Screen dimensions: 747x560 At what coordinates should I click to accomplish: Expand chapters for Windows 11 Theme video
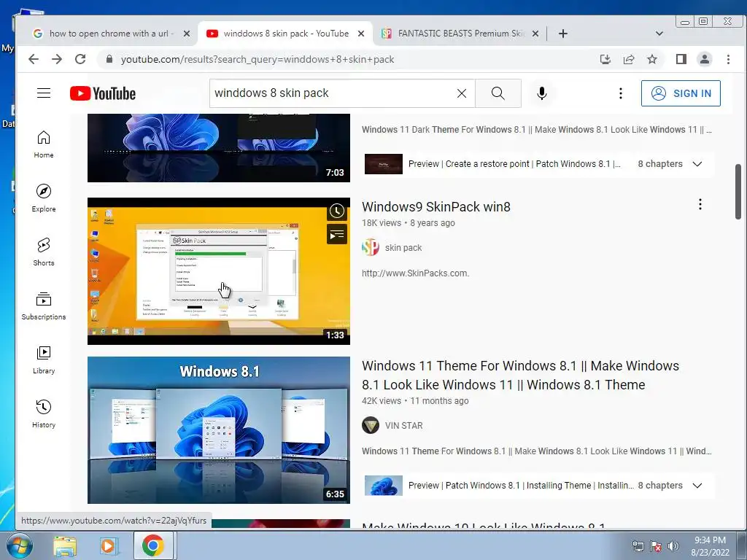tap(697, 485)
